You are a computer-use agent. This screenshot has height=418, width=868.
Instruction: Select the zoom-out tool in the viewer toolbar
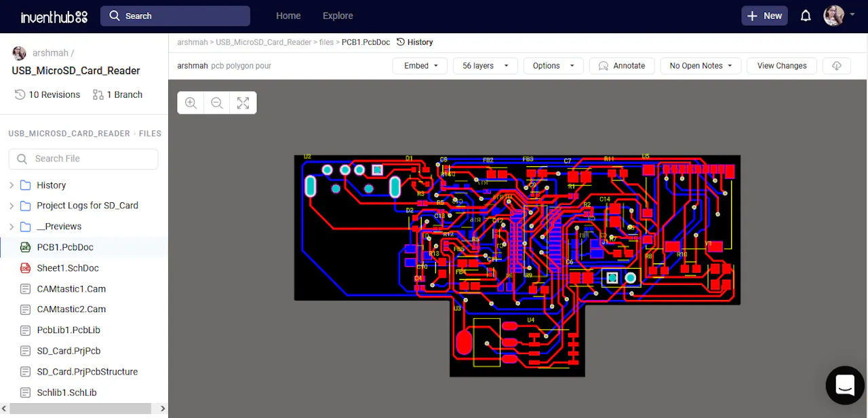coord(216,102)
